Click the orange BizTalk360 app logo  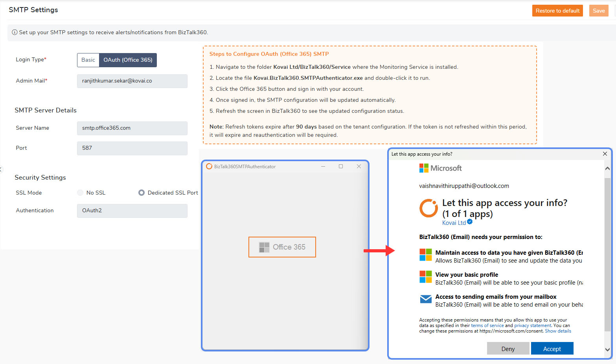(428, 208)
